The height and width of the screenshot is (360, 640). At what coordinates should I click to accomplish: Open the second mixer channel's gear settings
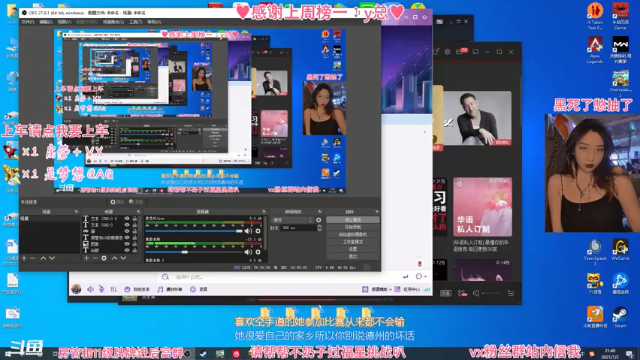[258, 252]
